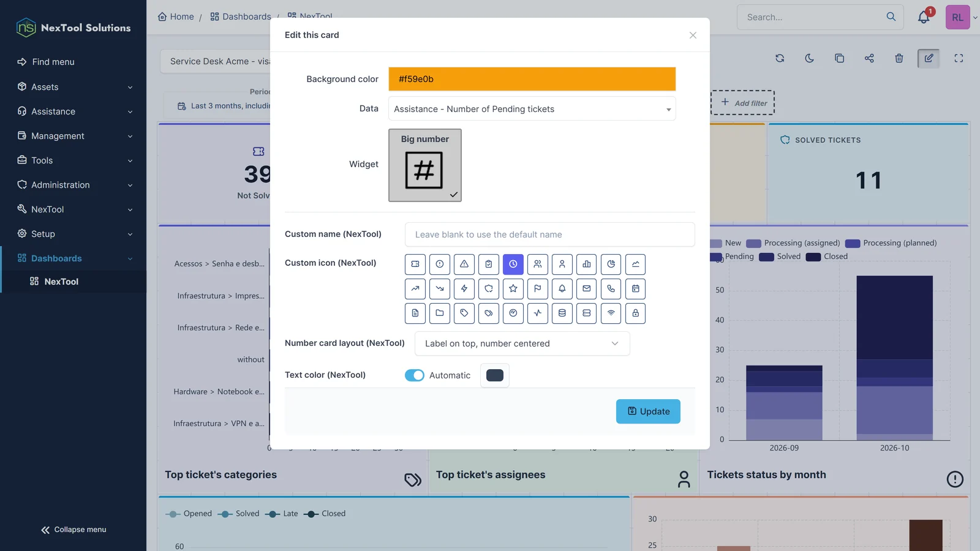Toggle fullscreen mode
This screenshot has width=980, height=551.
959,58
